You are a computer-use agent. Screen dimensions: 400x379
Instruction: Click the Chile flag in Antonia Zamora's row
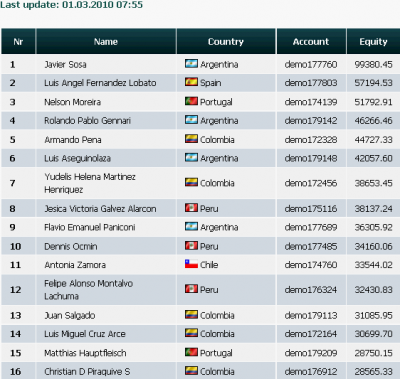pyautogui.click(x=191, y=264)
